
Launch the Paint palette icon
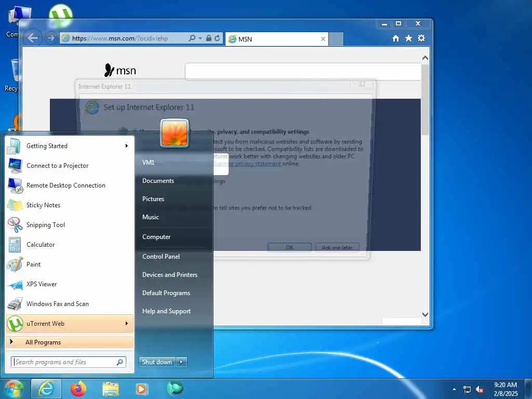[x=15, y=264]
